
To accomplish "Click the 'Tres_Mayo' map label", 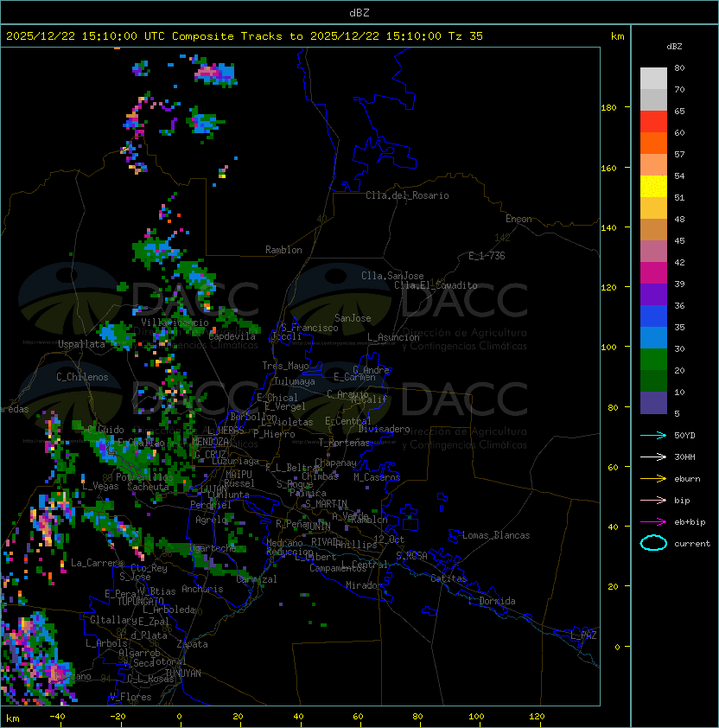I will pos(285,366).
